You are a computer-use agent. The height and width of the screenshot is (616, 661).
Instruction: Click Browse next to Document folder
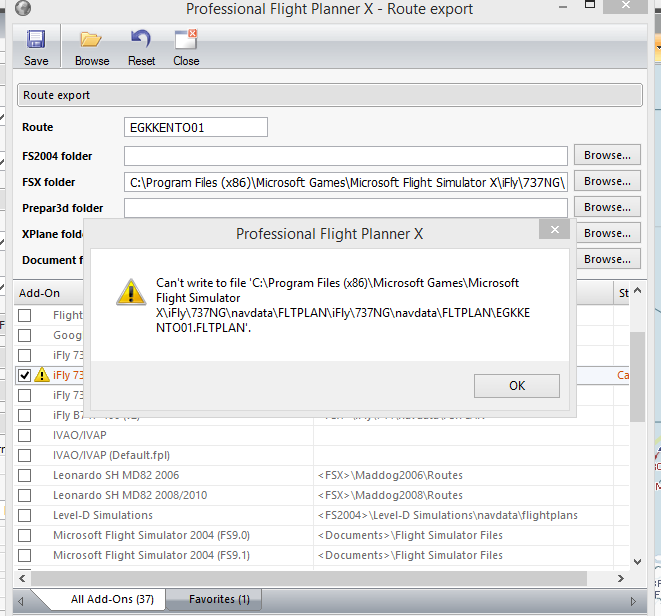(607, 259)
